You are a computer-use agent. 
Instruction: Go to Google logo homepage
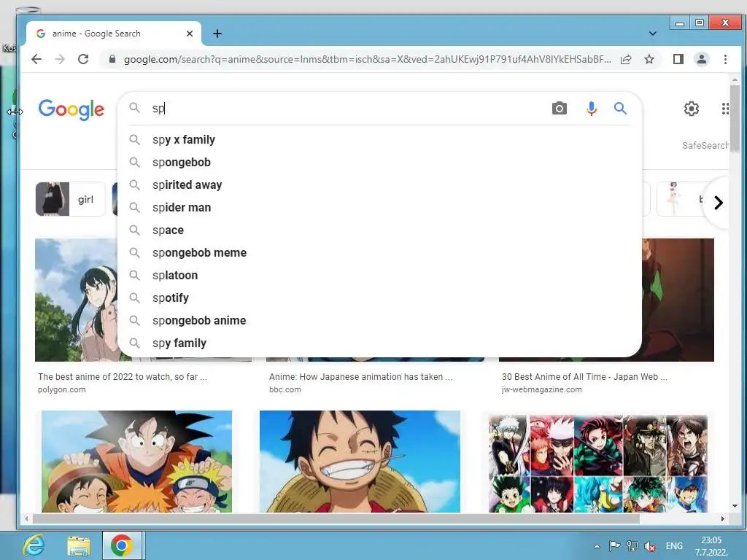click(71, 109)
